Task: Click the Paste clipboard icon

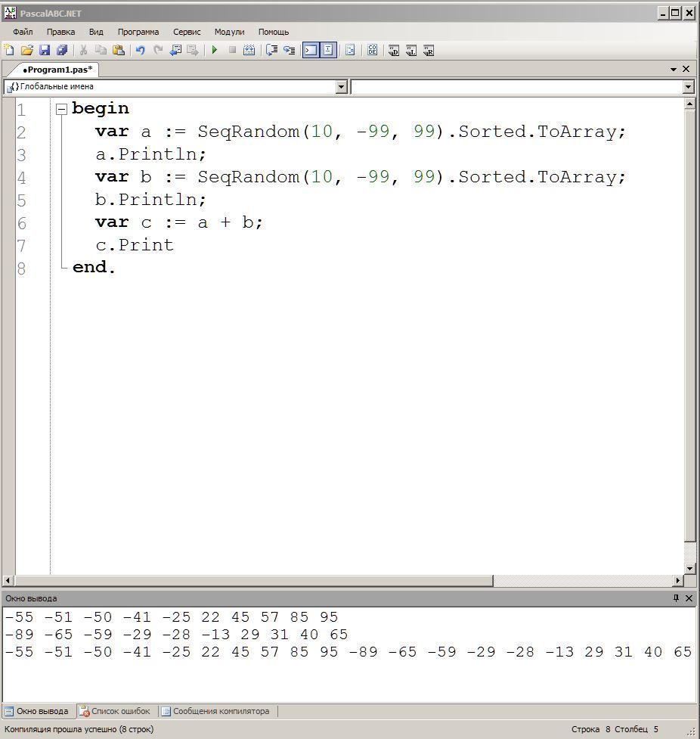Action: 119,50
